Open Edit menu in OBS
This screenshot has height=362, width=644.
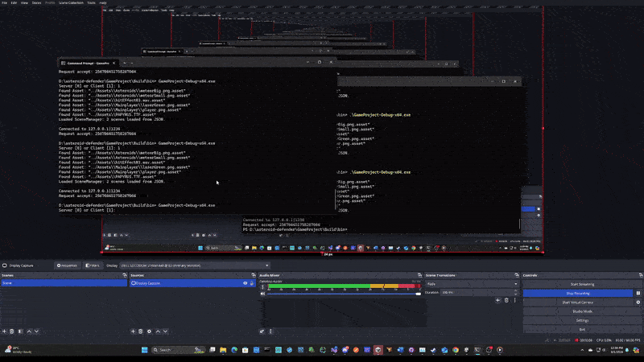(14, 2)
